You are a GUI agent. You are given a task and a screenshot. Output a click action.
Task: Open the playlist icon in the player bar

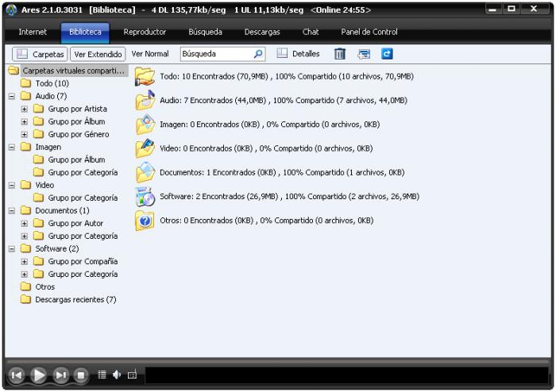pyautogui.click(x=102, y=375)
